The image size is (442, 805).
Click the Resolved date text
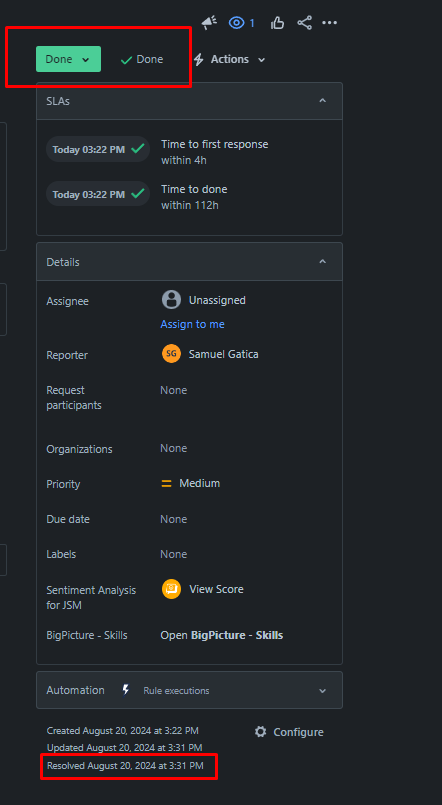pyautogui.click(x=125, y=766)
